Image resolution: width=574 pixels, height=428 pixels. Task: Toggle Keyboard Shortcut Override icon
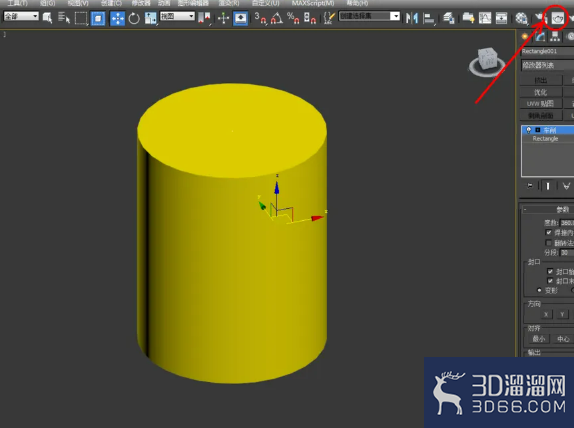point(240,18)
